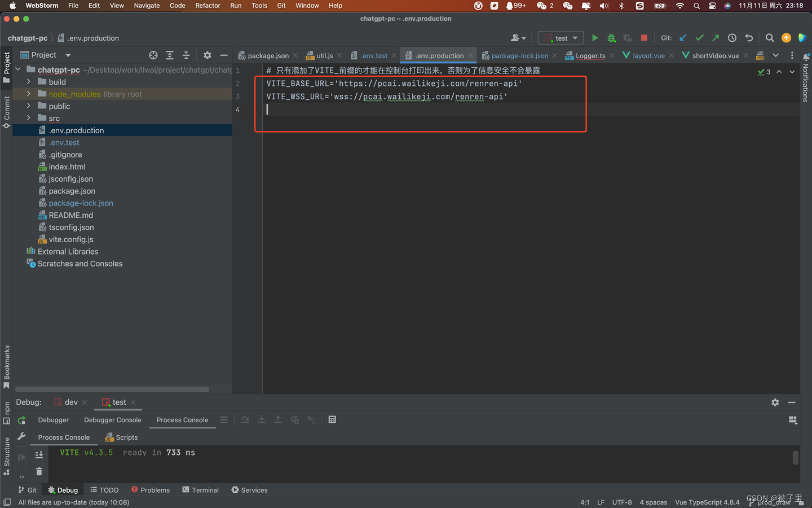Rollback changes with the undo arrow
Viewport: 812px width, 508px height.
749,38
